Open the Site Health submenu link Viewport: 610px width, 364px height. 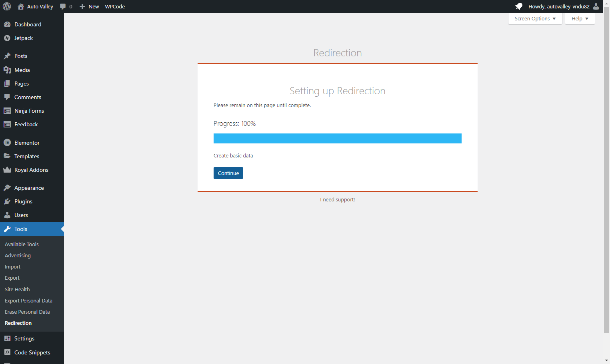point(17,289)
